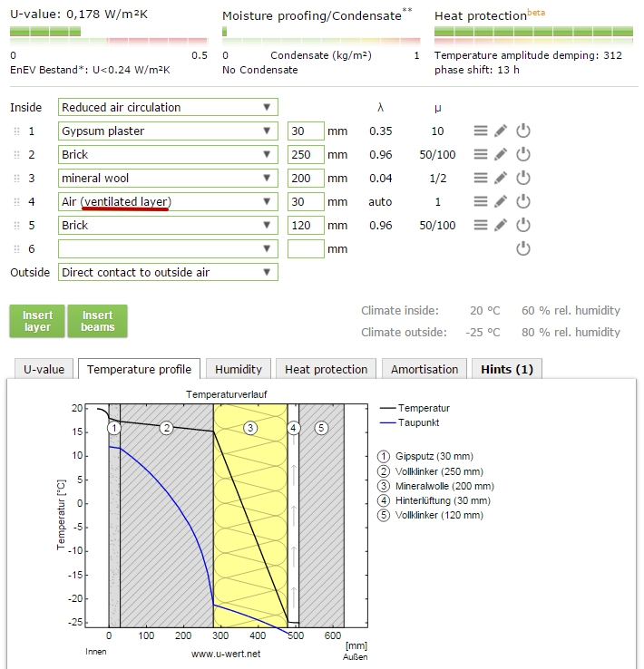Focus the empty row 6 thickness field
The width and height of the screenshot is (644, 669).
coord(306,248)
